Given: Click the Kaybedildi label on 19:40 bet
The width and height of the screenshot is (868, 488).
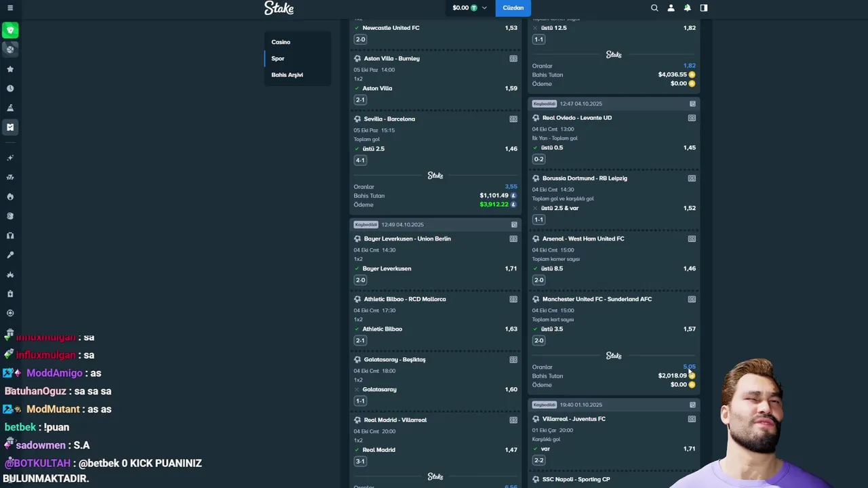Looking at the screenshot, I should 544,405.
